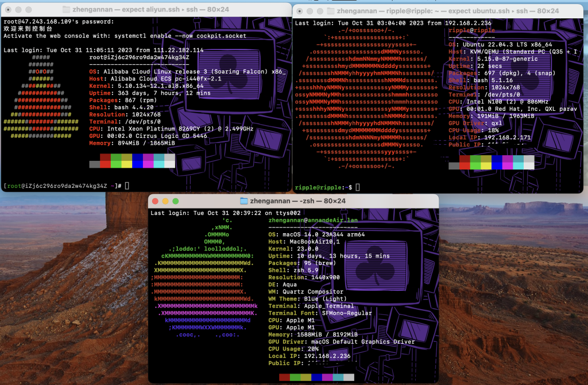
Task: Click 'GPU Driver: macOS Default Graphics Driver' line
Action: [x=342, y=341]
